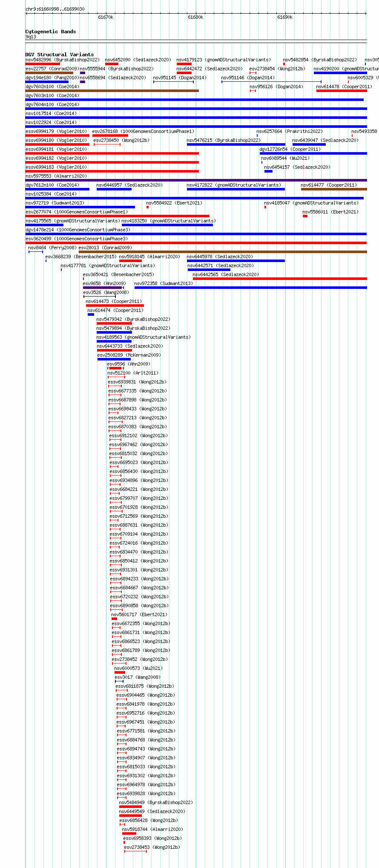Click nsv614477 (Cooper2011) label
Image resolution: width=379 pixels, height=868 pixels.
coord(329,185)
